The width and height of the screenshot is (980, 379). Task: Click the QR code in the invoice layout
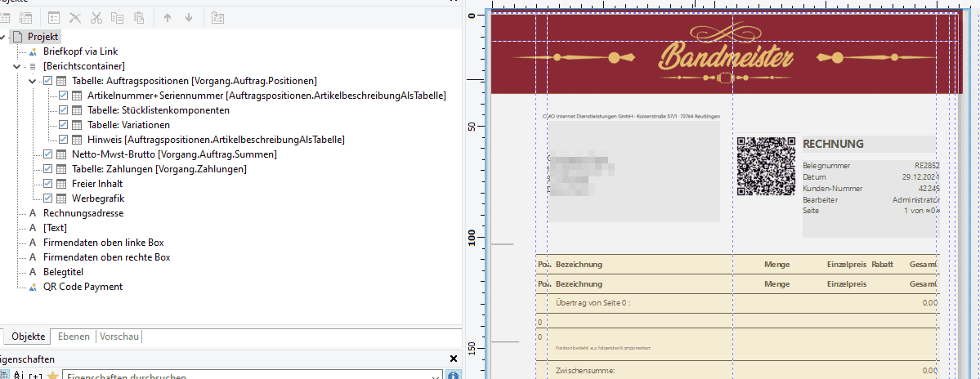(766, 166)
